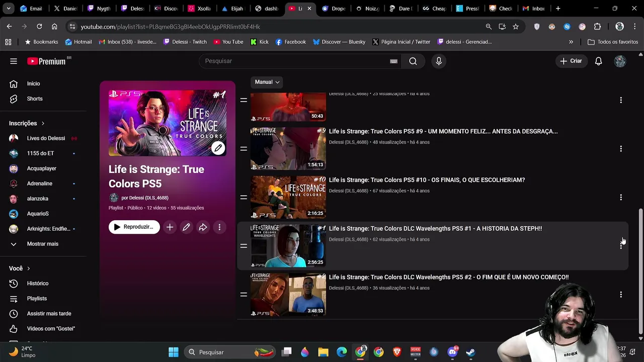Go back in the Chrome toolbar

click(x=9, y=26)
